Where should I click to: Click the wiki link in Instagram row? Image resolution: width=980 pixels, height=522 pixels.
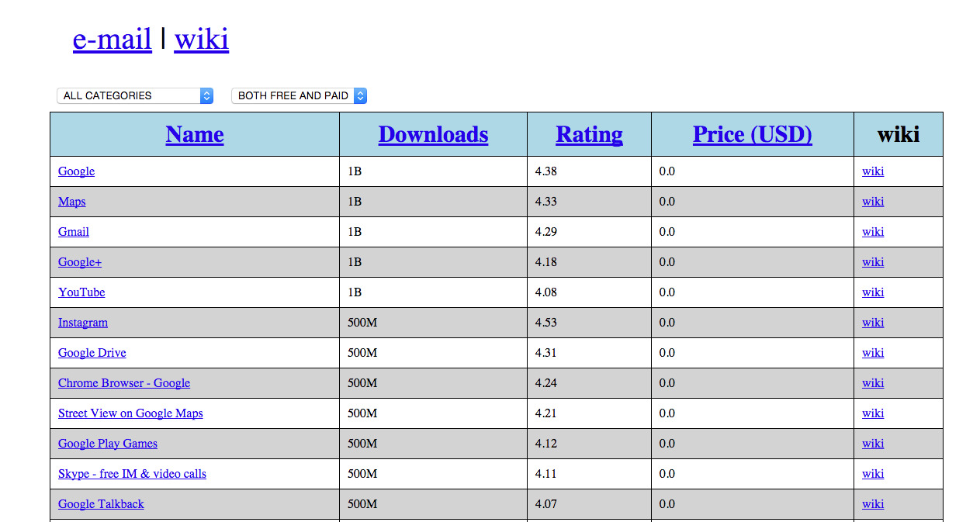pos(872,323)
